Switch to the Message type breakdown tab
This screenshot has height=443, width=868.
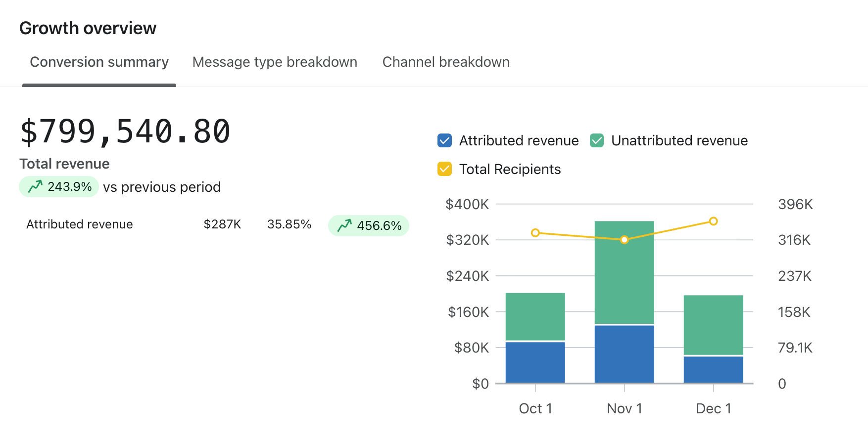275,62
